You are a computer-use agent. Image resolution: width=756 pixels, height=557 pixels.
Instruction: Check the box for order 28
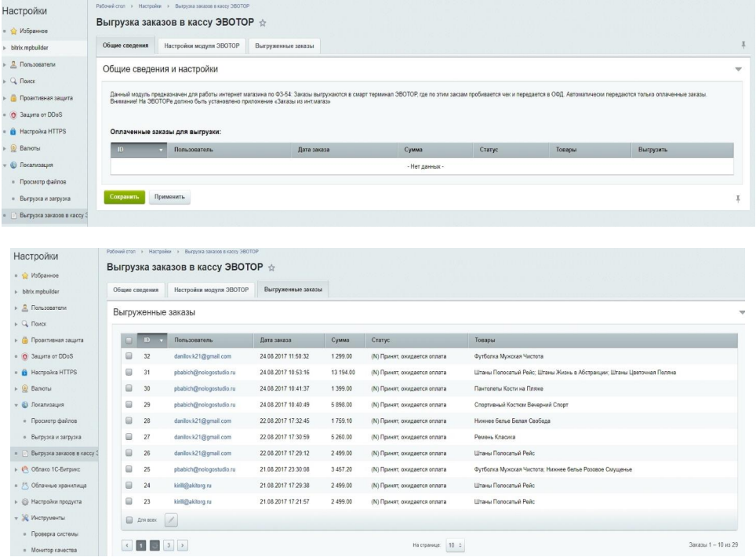click(129, 420)
